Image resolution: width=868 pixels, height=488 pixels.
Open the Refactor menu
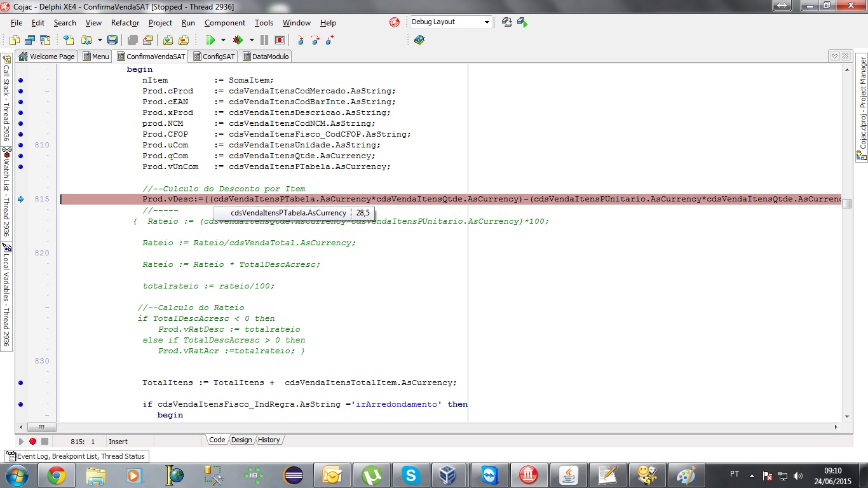point(125,22)
